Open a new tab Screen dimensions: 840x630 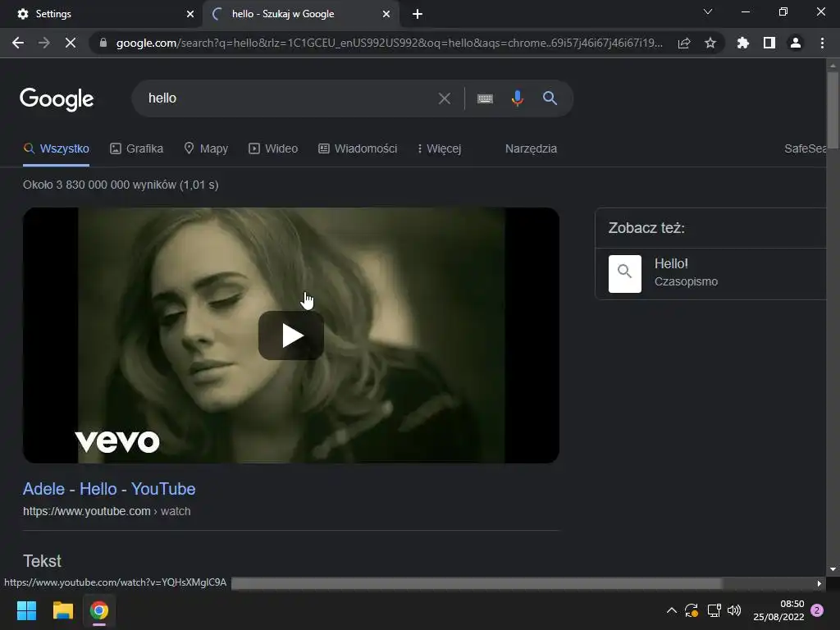click(418, 14)
